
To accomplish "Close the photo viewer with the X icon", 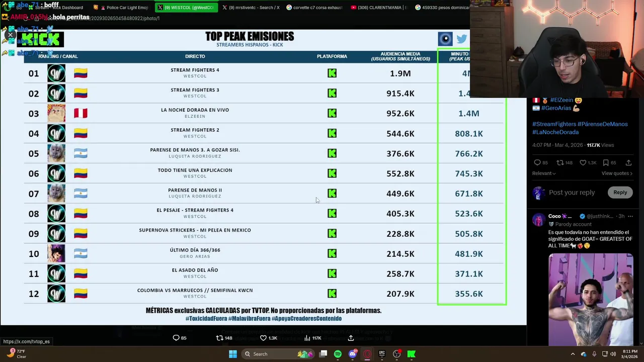I will coord(10,35).
